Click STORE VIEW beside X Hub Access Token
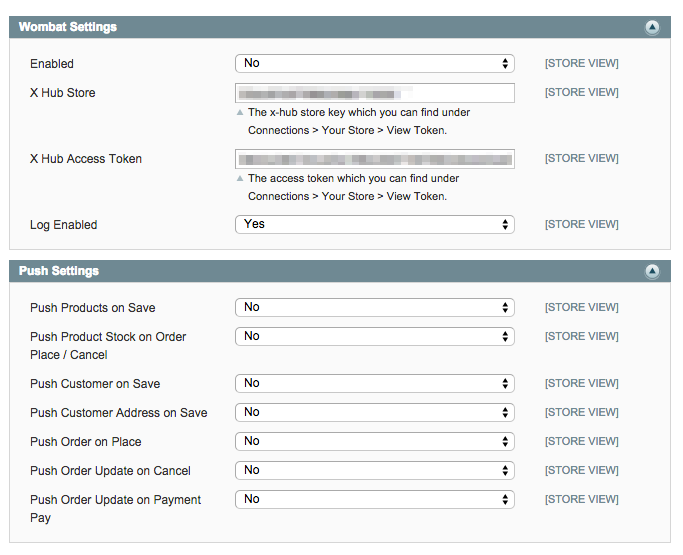The height and width of the screenshot is (555, 683). [x=582, y=158]
